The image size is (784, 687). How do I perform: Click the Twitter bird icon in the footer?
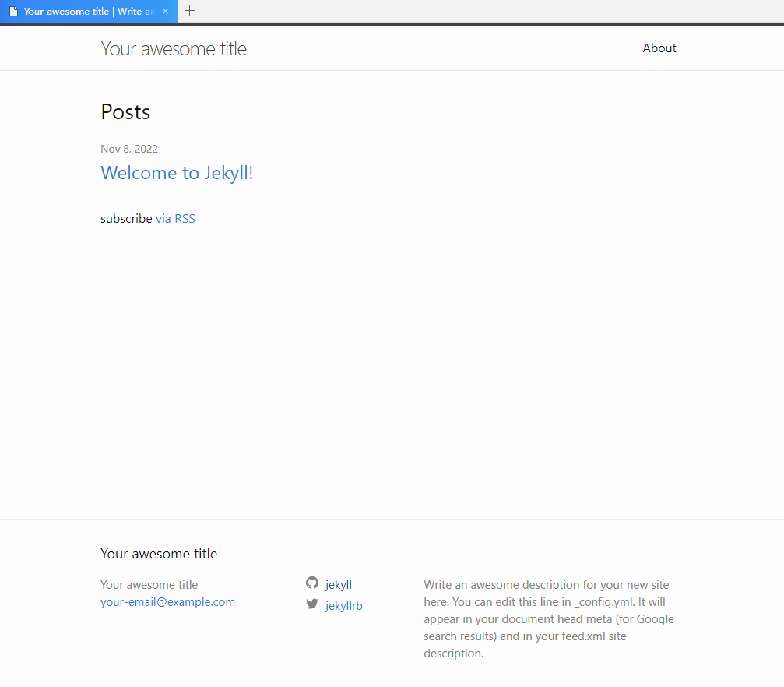[311, 604]
